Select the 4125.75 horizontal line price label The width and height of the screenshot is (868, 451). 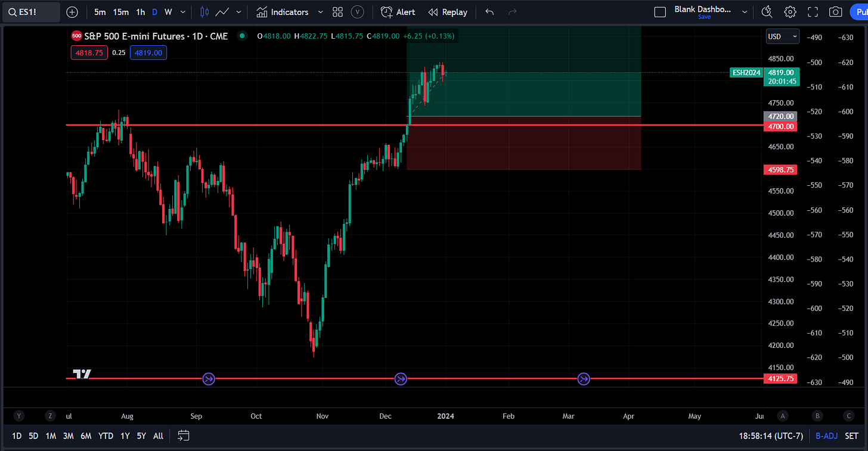tap(780, 378)
